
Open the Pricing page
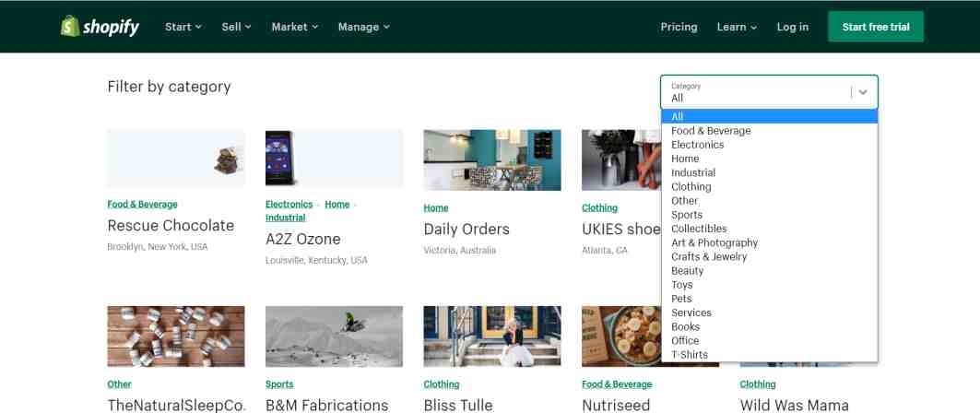679,27
